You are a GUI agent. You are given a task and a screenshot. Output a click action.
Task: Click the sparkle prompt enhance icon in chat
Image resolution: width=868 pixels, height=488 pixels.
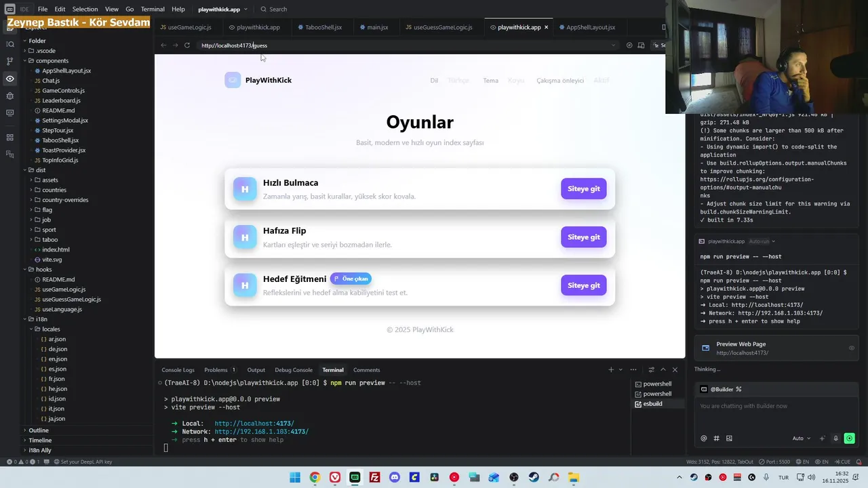click(x=823, y=439)
